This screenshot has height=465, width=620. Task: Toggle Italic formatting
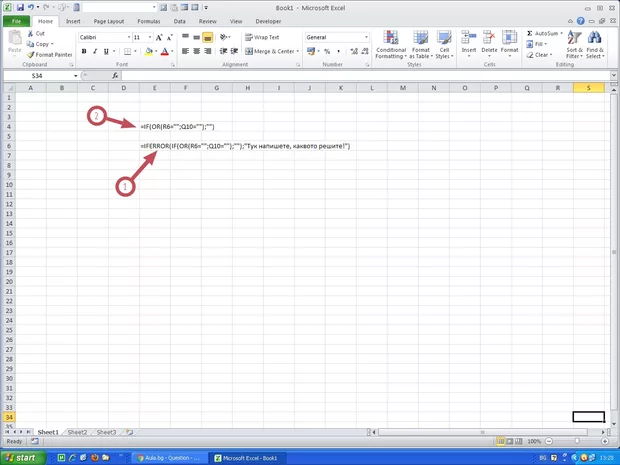pyautogui.click(x=95, y=51)
